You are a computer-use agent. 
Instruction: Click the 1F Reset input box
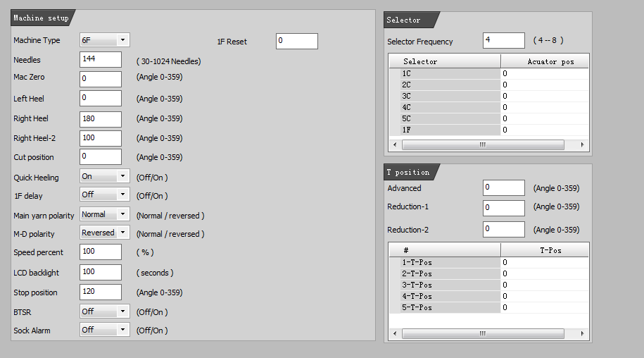click(x=297, y=41)
